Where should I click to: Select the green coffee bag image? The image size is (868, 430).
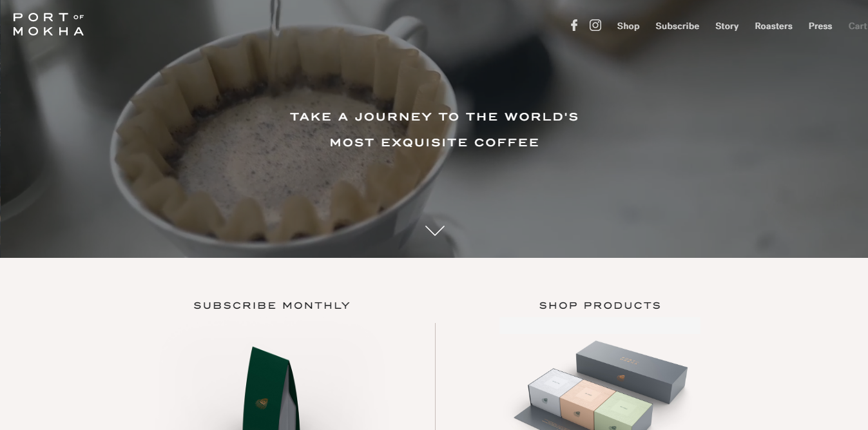pos(271,388)
